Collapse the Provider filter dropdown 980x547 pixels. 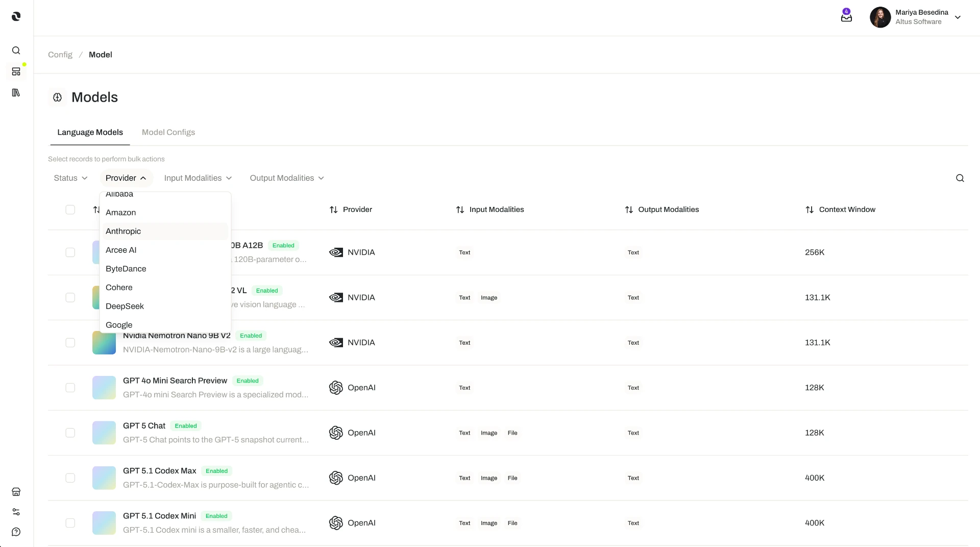click(126, 178)
